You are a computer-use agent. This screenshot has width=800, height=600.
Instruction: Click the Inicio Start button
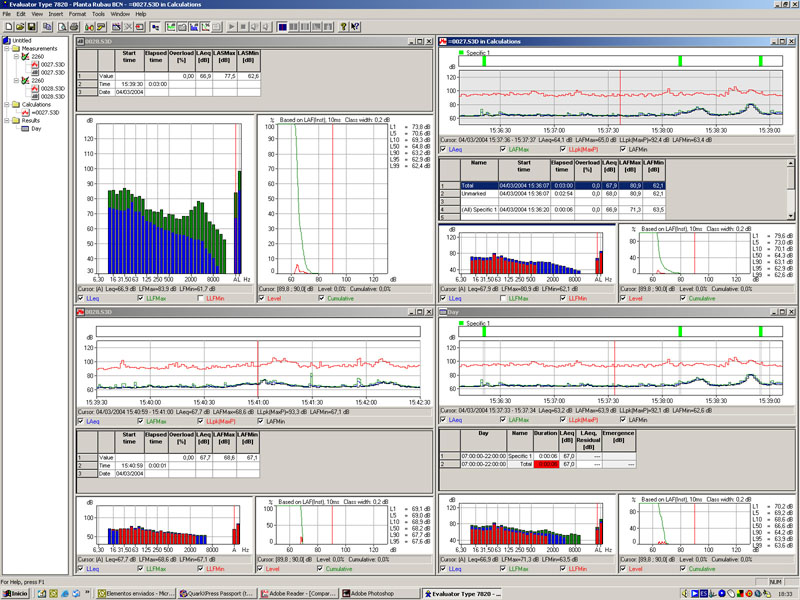[15, 594]
